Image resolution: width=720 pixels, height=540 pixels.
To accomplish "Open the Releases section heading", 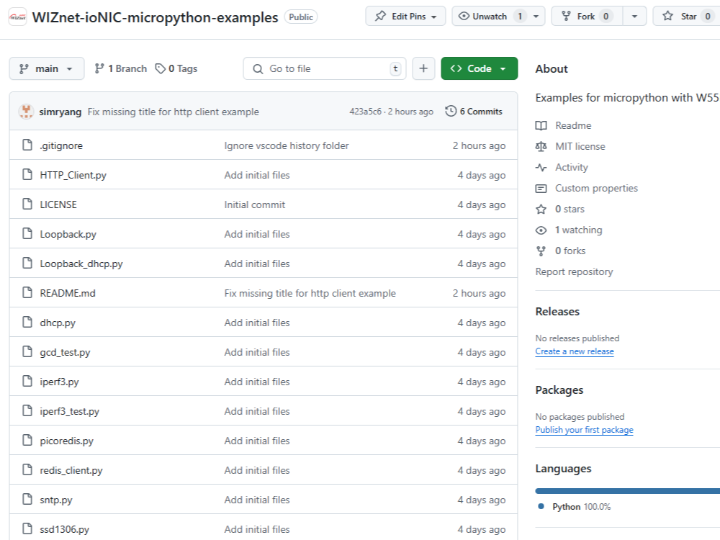I will click(x=557, y=311).
